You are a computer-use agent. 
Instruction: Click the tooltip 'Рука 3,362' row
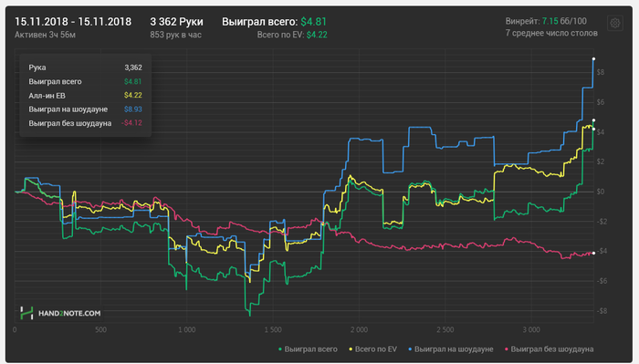pos(85,68)
